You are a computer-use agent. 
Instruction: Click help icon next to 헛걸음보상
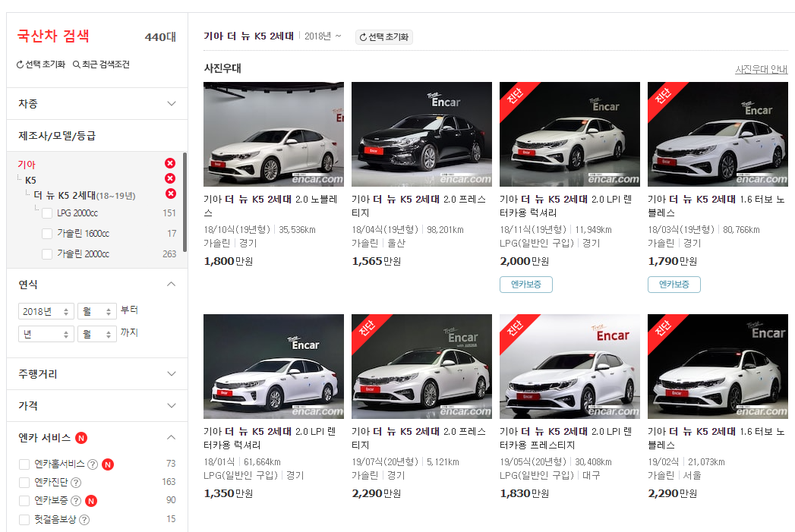(85, 519)
